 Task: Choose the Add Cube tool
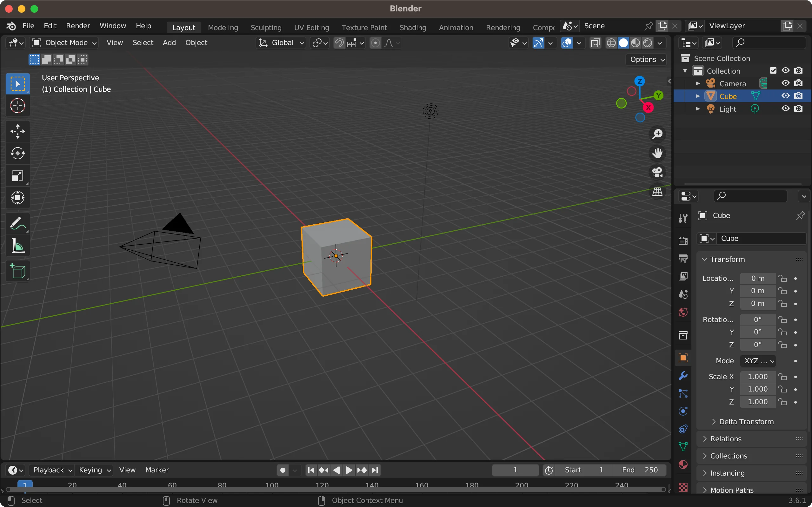[17, 271]
